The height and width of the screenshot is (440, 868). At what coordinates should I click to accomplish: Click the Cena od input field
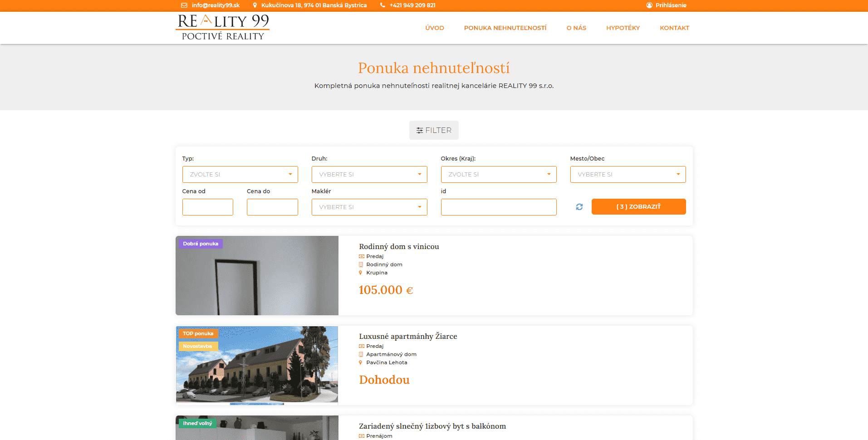pyautogui.click(x=208, y=207)
